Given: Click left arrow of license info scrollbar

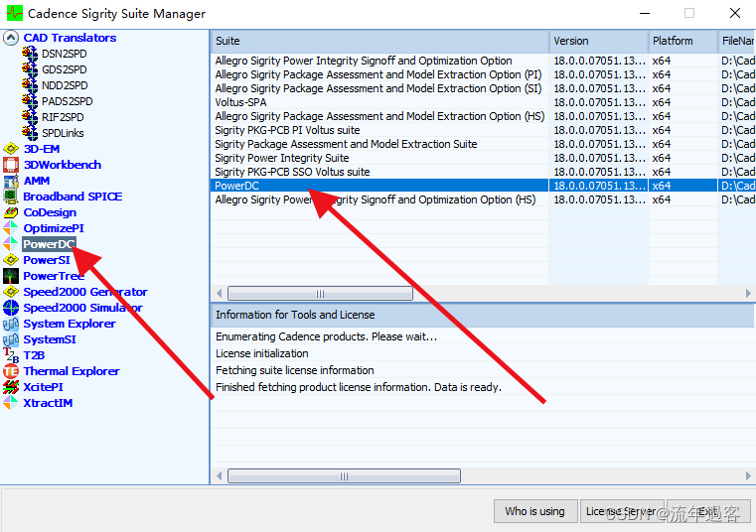Looking at the screenshot, I should [x=219, y=476].
